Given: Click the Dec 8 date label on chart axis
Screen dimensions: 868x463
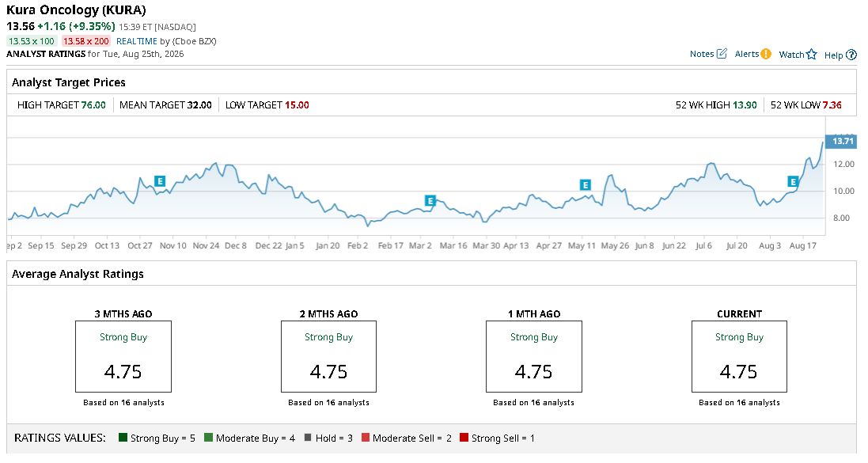Looking at the screenshot, I should pyautogui.click(x=236, y=245).
